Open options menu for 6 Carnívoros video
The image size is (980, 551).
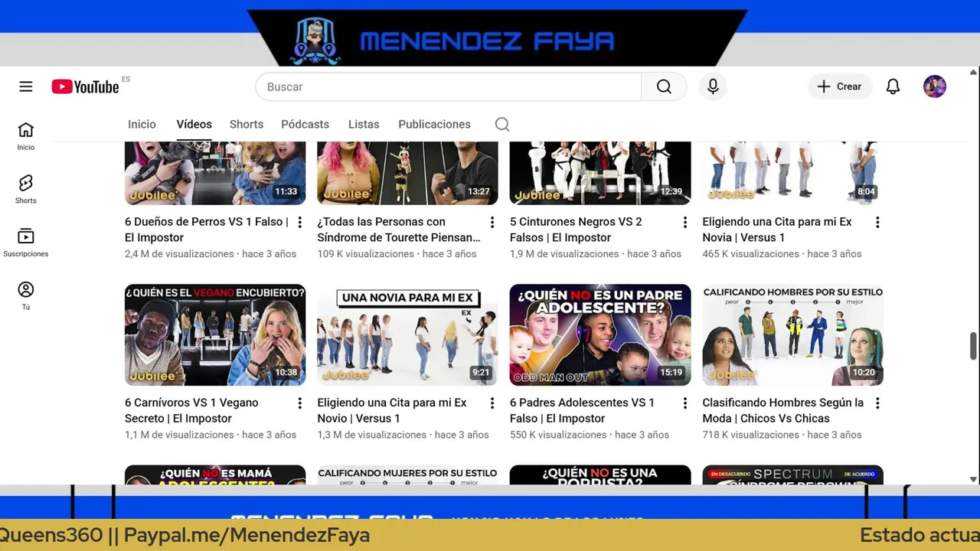(299, 403)
